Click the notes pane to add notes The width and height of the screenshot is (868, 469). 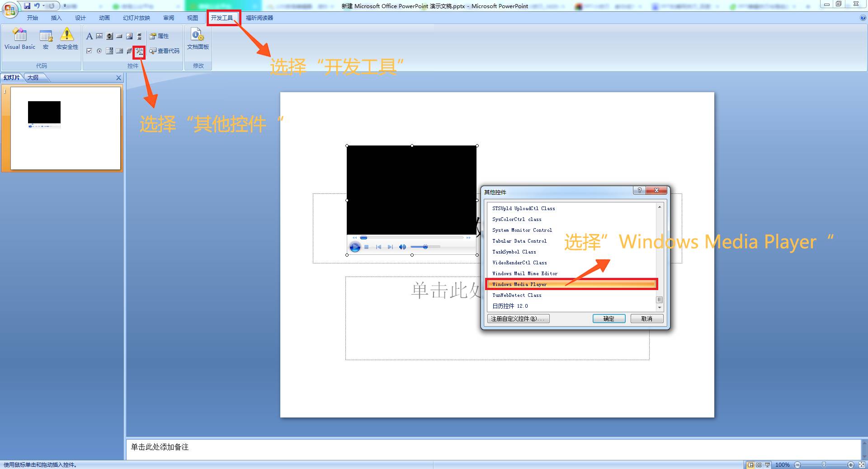pyautogui.click(x=493, y=449)
